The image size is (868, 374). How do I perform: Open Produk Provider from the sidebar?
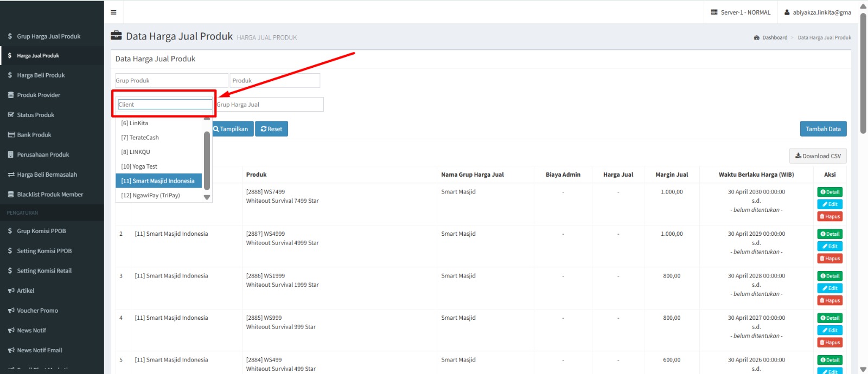click(x=39, y=95)
